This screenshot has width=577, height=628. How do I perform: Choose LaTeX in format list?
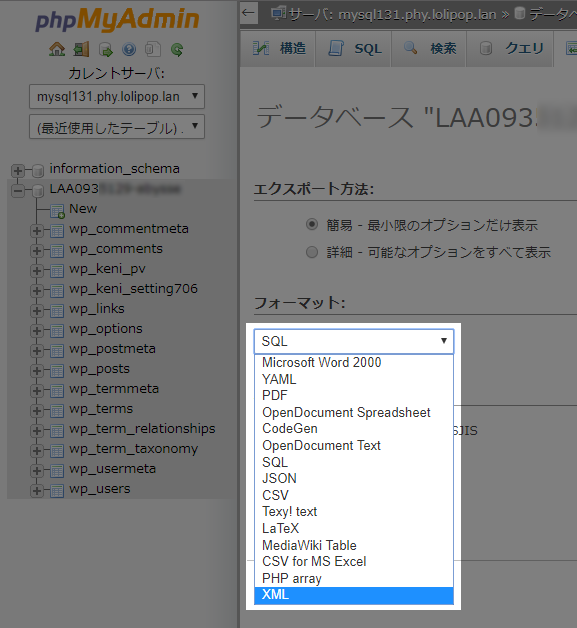[x=354, y=529]
